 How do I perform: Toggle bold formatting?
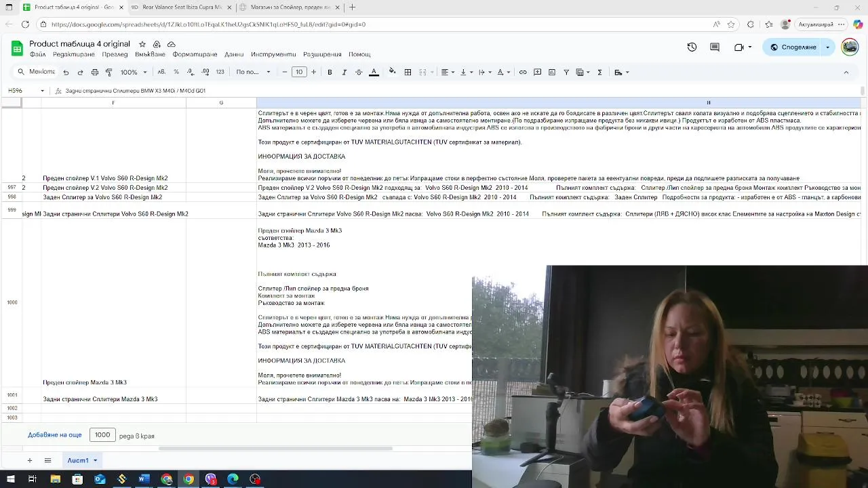click(330, 73)
